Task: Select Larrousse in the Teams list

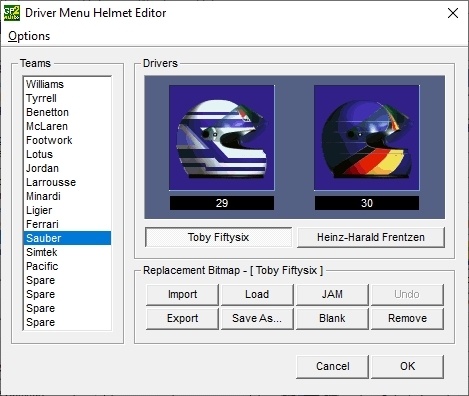Action: (67, 182)
